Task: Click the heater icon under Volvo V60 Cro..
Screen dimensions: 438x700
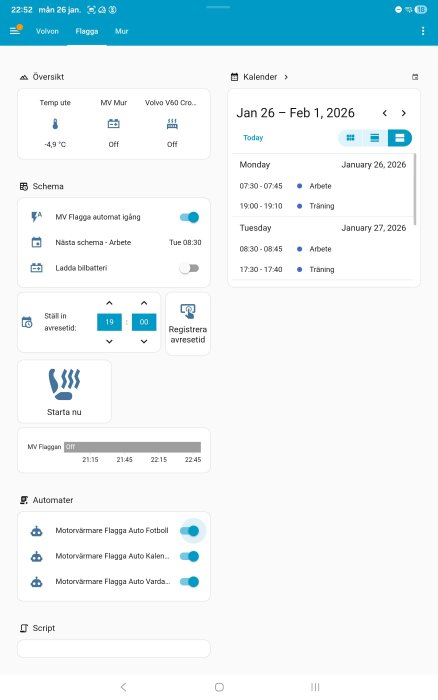Action: (172, 124)
